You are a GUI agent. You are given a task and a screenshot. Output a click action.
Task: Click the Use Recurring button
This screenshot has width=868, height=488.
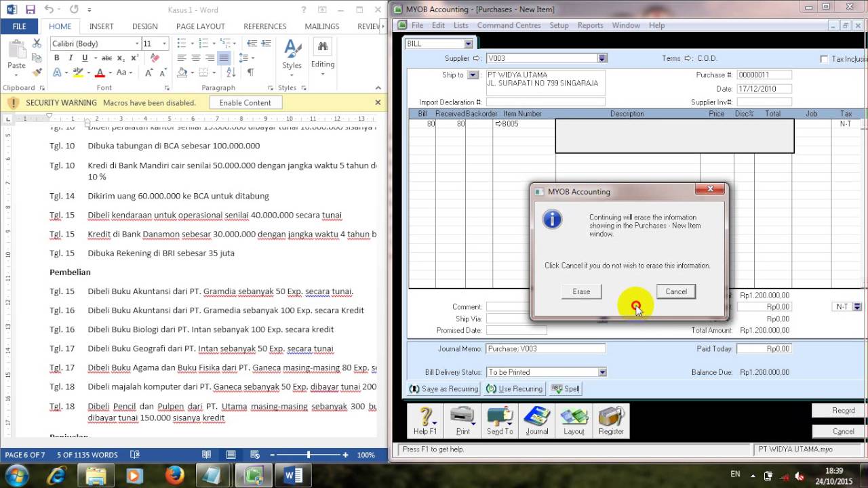514,389
